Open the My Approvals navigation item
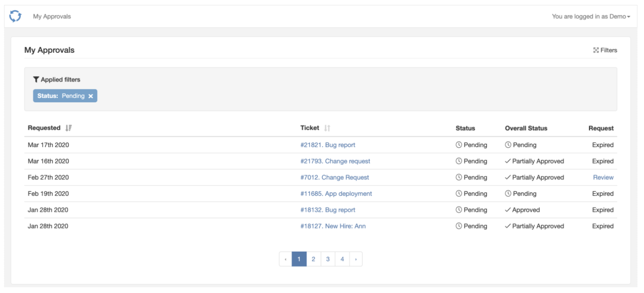This screenshot has width=644, height=293. [x=52, y=16]
